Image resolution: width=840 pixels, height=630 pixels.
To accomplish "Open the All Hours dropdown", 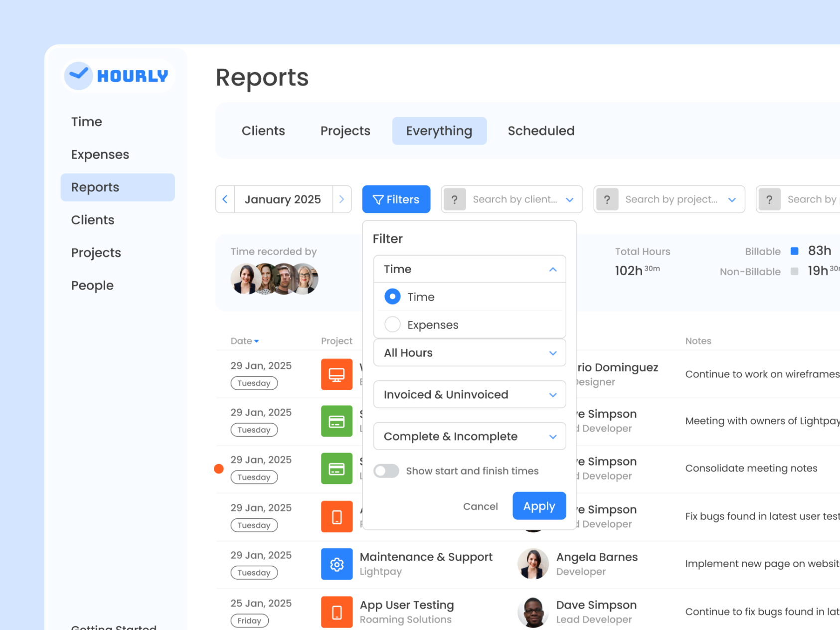I will point(469,352).
